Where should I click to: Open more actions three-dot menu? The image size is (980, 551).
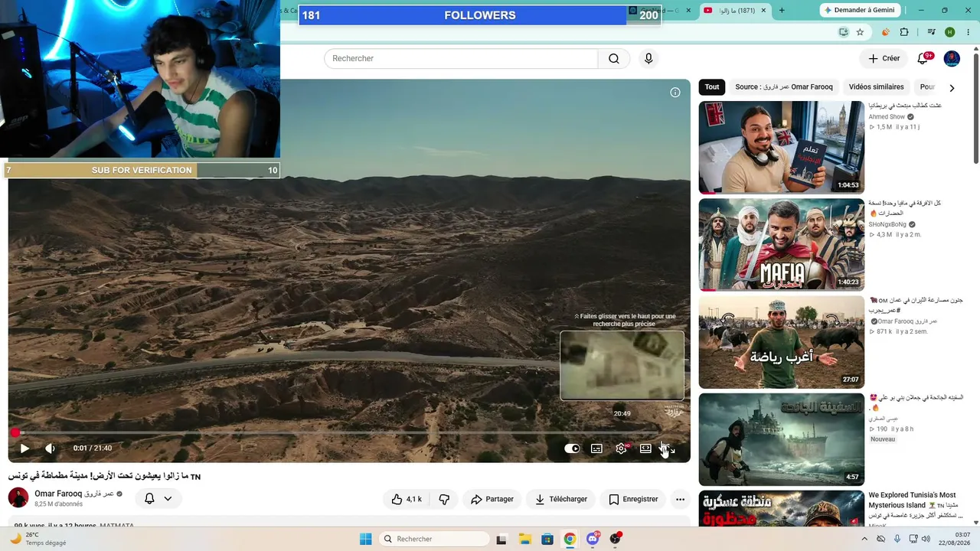680,499
